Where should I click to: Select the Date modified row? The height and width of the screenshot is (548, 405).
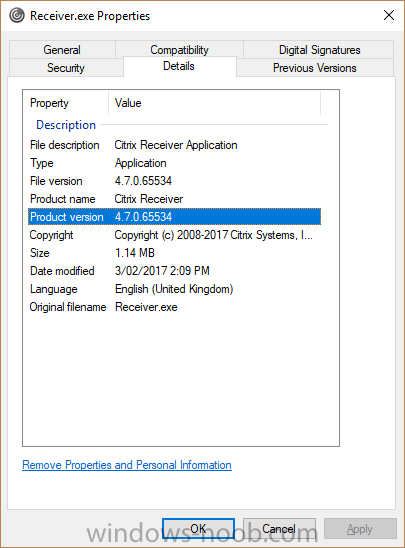click(174, 271)
